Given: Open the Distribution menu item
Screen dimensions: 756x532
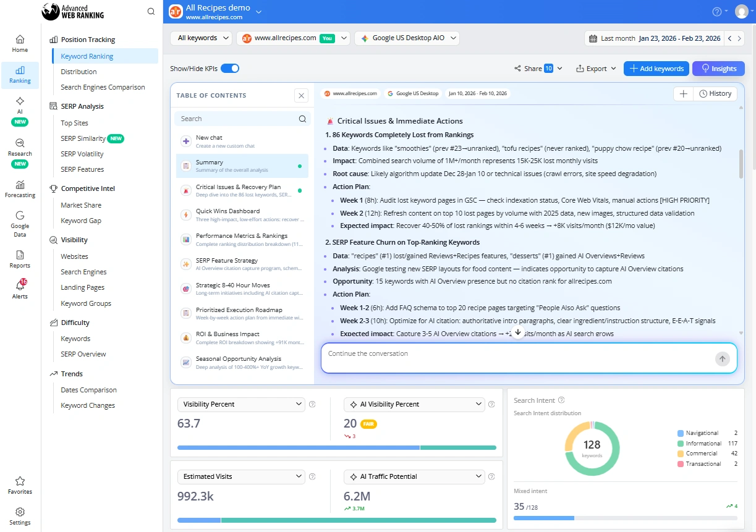Looking at the screenshot, I should pos(79,72).
